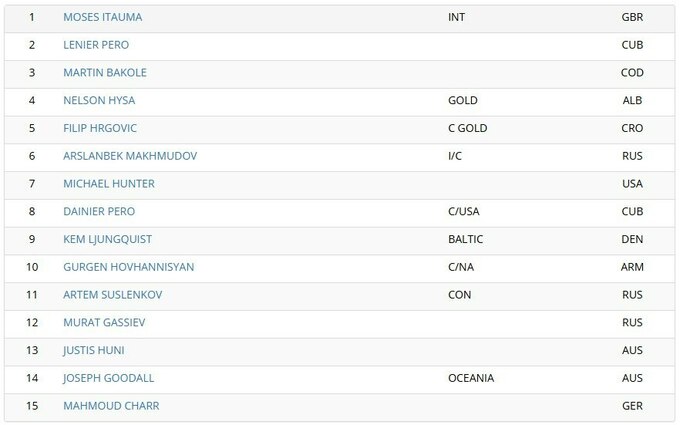Select Dainier Pero in the rankings

pos(99,212)
